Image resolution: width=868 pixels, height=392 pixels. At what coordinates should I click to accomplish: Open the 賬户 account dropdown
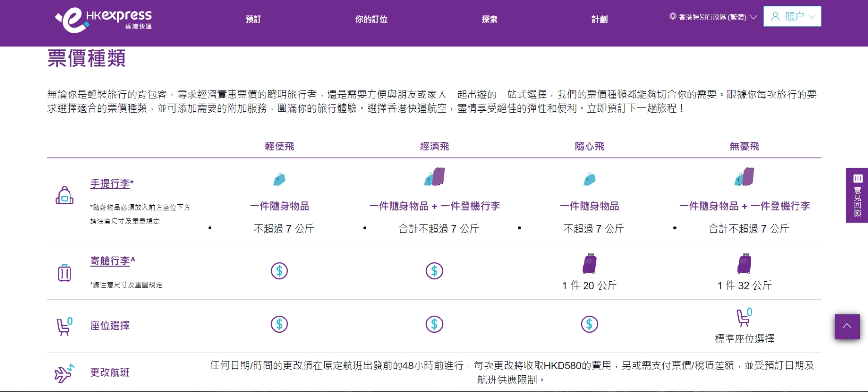click(792, 17)
